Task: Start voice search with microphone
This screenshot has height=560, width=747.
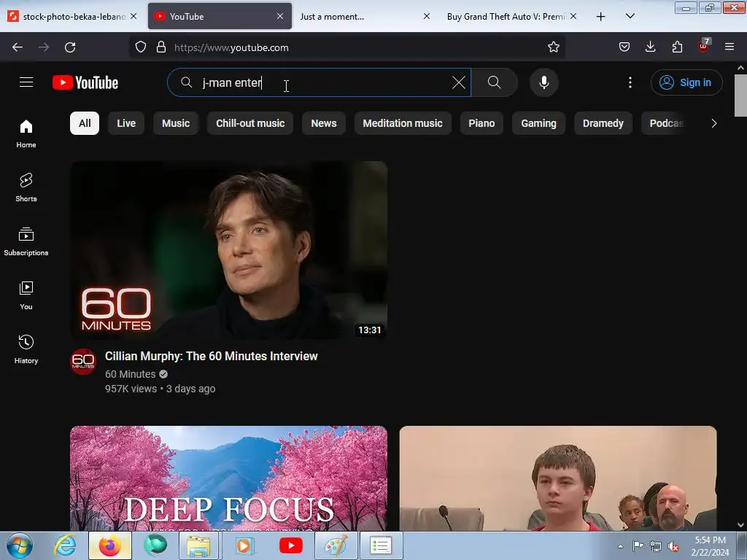Action: (543, 82)
